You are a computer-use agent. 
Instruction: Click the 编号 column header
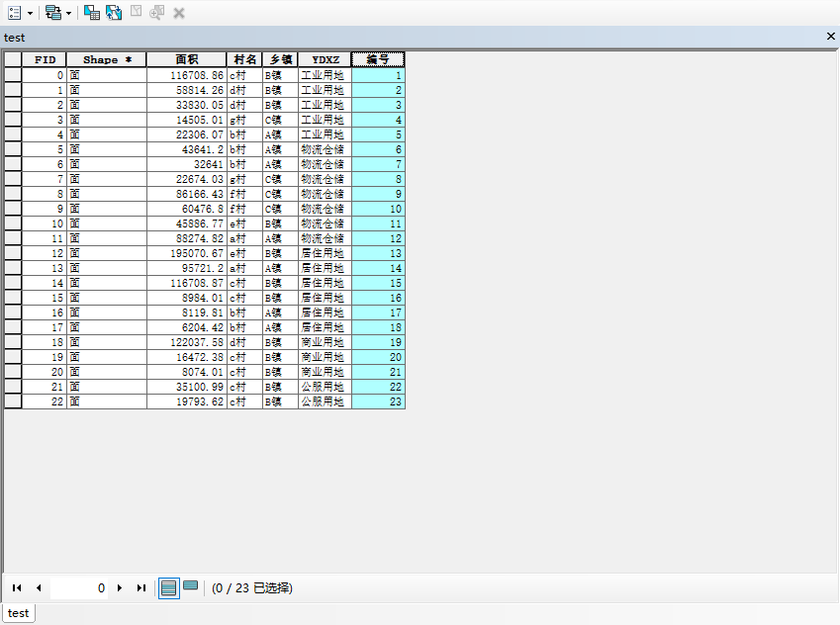coord(377,59)
